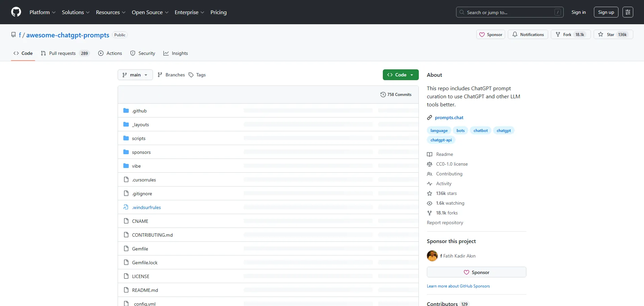Open the 758 Commits history
644x306 pixels.
[x=396, y=95]
